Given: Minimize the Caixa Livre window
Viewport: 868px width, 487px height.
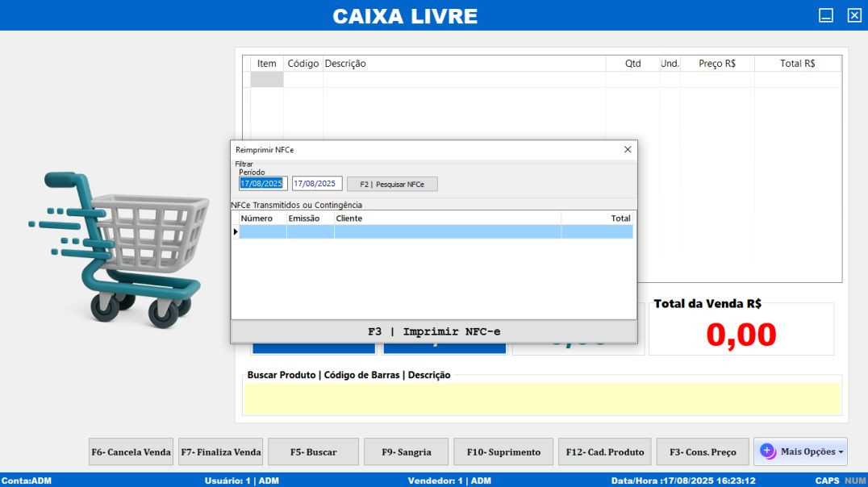Looking at the screenshot, I should tap(826, 15).
